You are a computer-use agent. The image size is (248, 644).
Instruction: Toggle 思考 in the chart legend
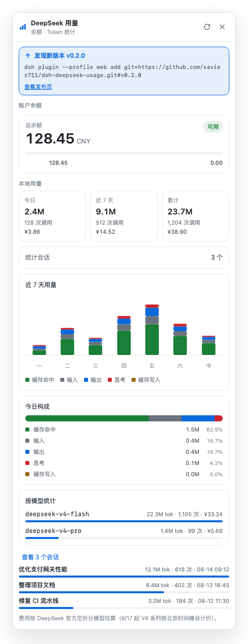click(117, 379)
